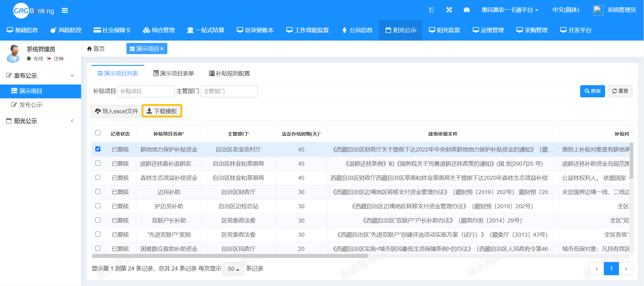Screen dimensions: 644x286
Task: Open the 运维管理 menu
Action: pos(488,30)
